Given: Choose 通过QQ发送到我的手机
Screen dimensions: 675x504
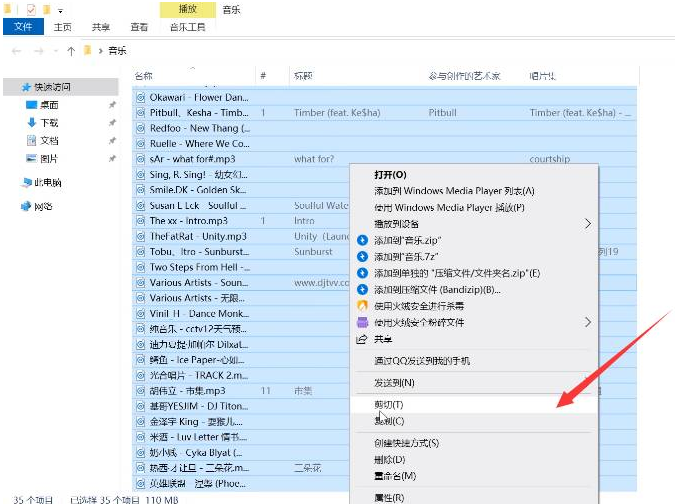Looking at the screenshot, I should point(474,361).
